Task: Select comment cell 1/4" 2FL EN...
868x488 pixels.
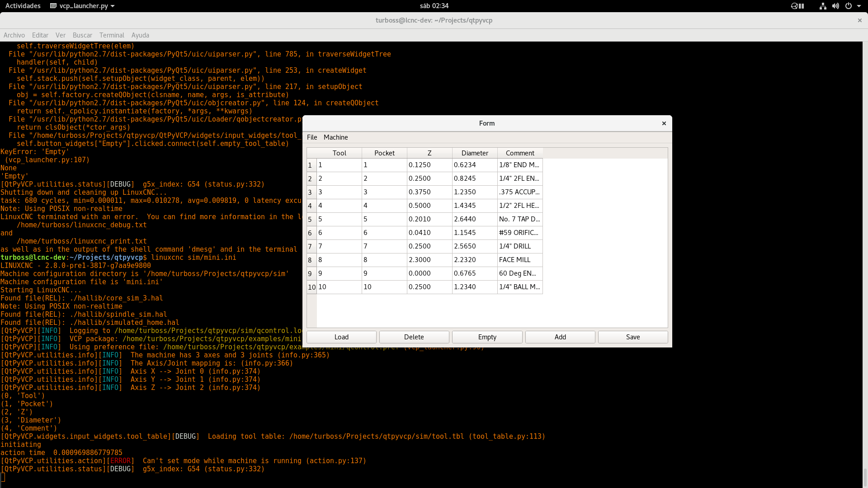Action: pos(520,178)
